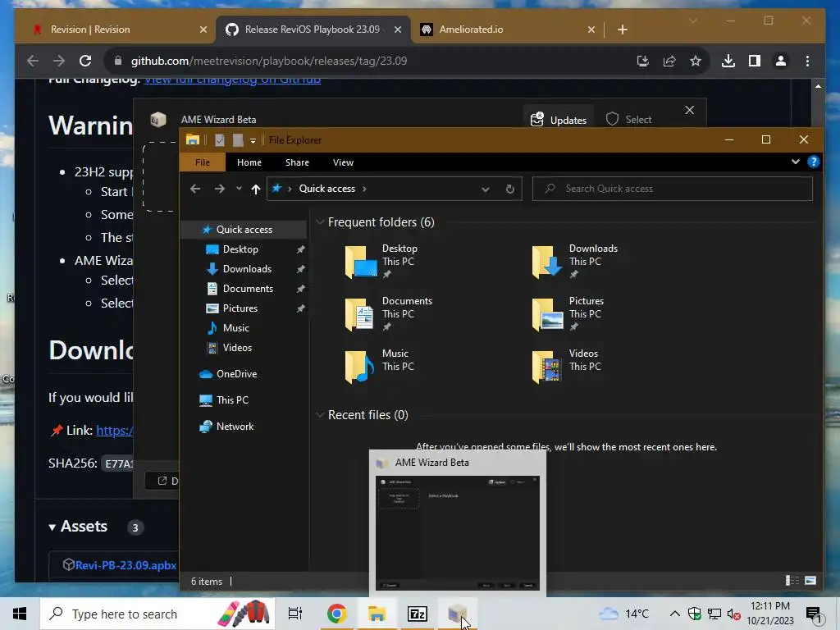Click the Properties icon in quick access toolbar
840x630 pixels.
pyautogui.click(x=220, y=140)
